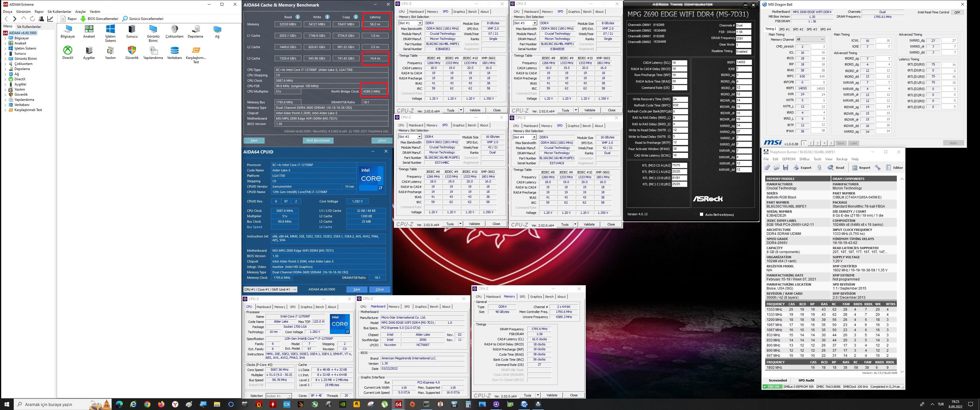This screenshot has height=410, width=980.
Task: Open the İşletim Sistemi icon in main pane
Action: click(110, 34)
